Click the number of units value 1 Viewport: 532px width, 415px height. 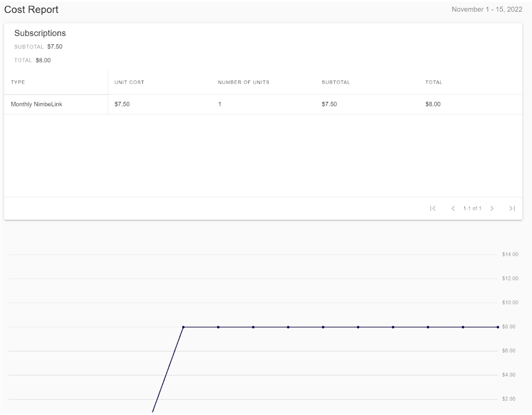coord(219,105)
